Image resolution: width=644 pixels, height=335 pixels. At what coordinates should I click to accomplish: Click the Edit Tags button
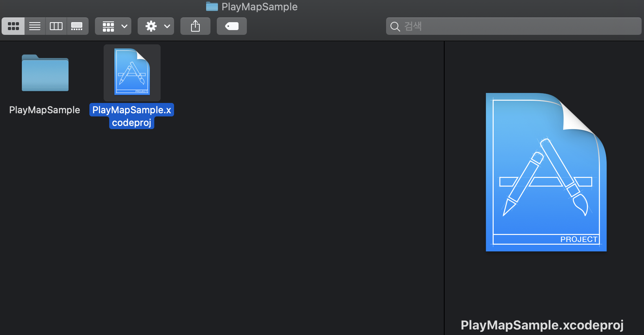(x=232, y=26)
